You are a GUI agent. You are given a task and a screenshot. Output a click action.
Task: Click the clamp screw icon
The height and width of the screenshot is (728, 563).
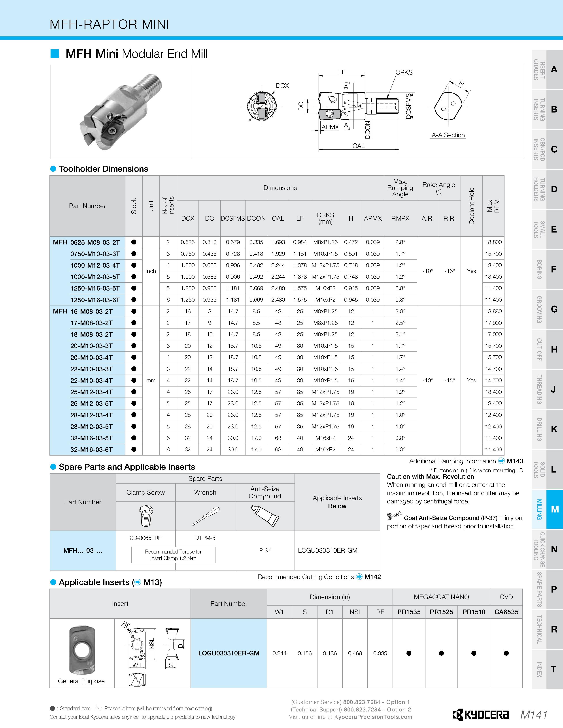(x=146, y=516)
